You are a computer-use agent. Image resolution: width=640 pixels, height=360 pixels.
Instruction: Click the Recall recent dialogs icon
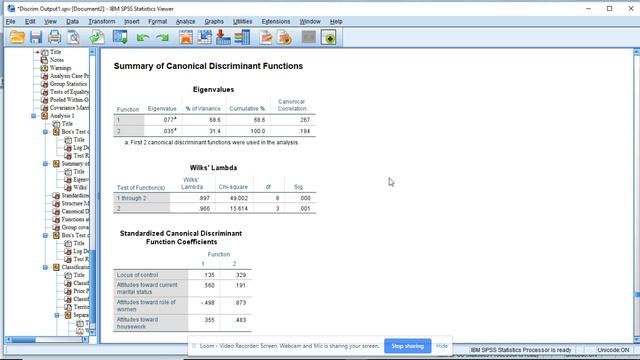point(120,37)
